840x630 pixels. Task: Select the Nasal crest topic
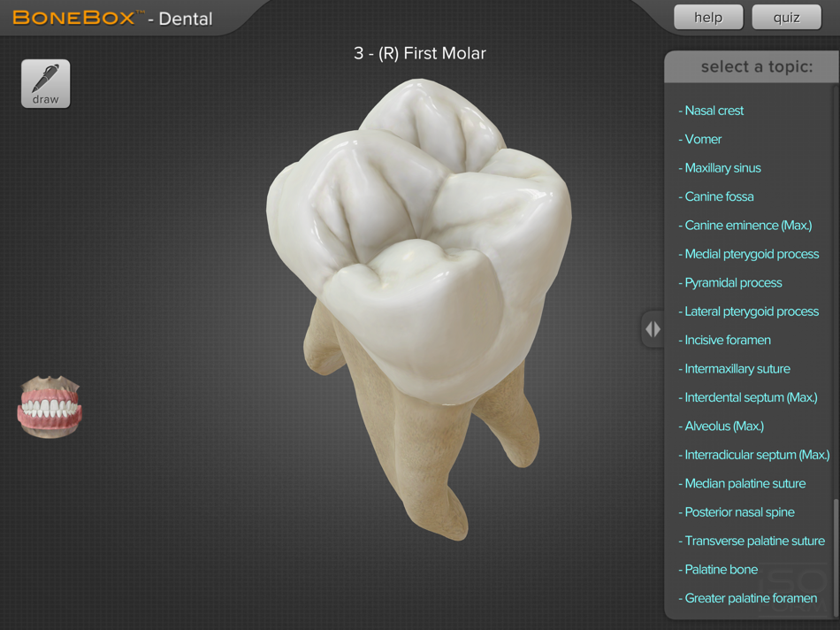click(x=711, y=111)
